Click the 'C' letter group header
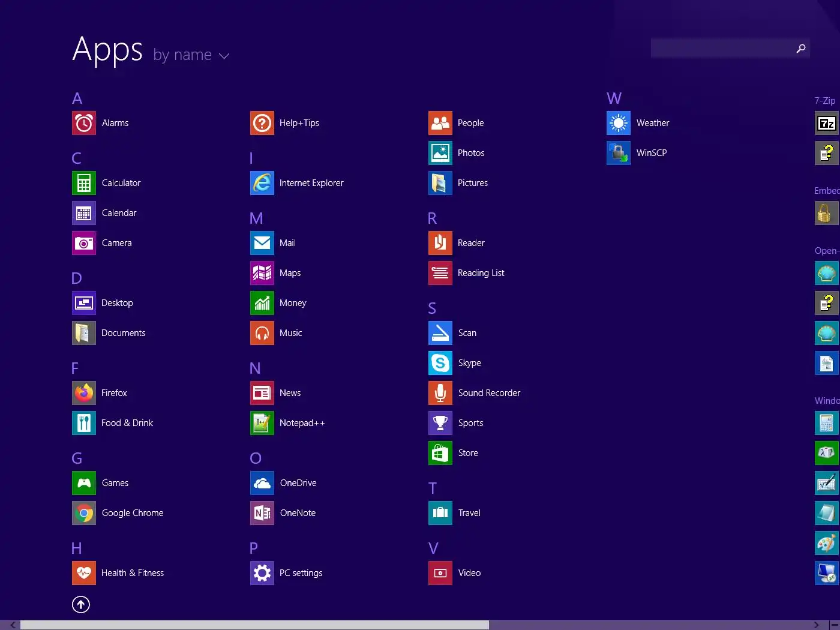This screenshot has width=840, height=630. (77, 158)
